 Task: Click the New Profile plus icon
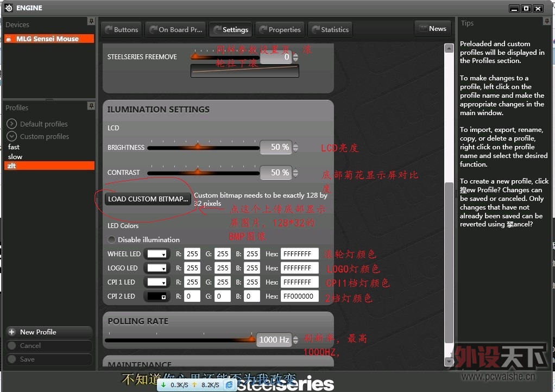[x=12, y=332]
